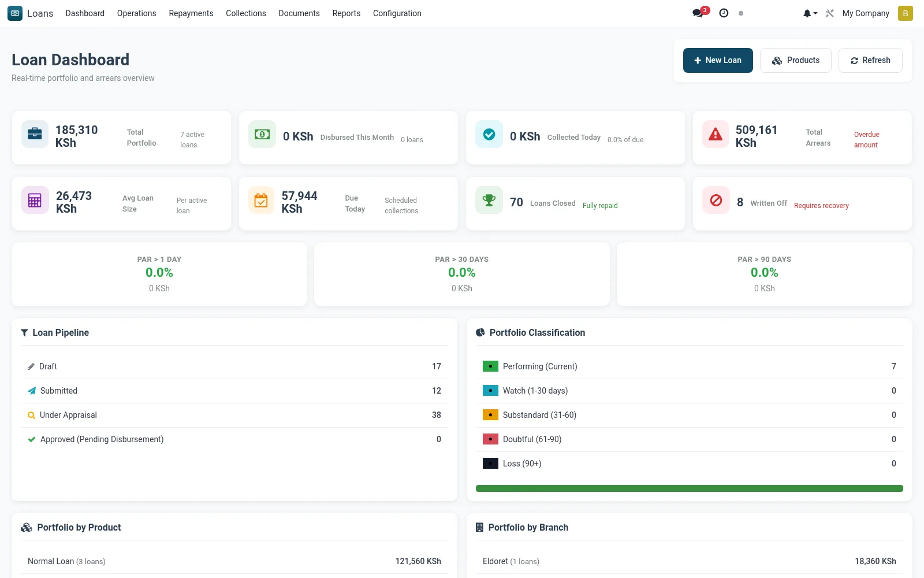This screenshot has width=924, height=578.
Task: Open the activities clock icon
Action: [x=724, y=13]
